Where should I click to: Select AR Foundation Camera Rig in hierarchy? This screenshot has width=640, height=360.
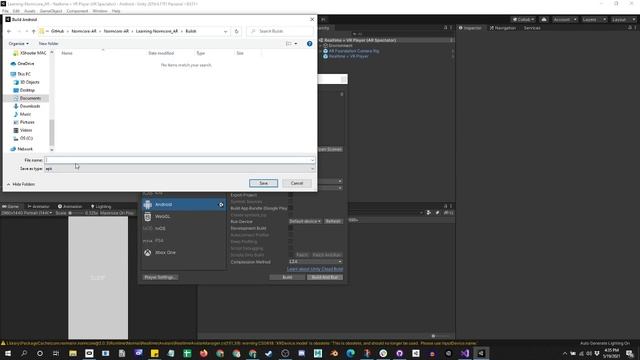pos(354,51)
